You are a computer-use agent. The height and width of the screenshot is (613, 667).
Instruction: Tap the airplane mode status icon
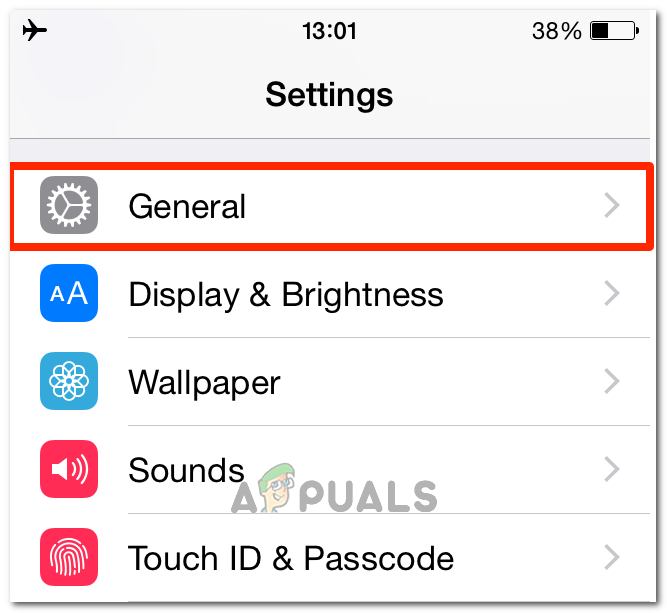35,30
